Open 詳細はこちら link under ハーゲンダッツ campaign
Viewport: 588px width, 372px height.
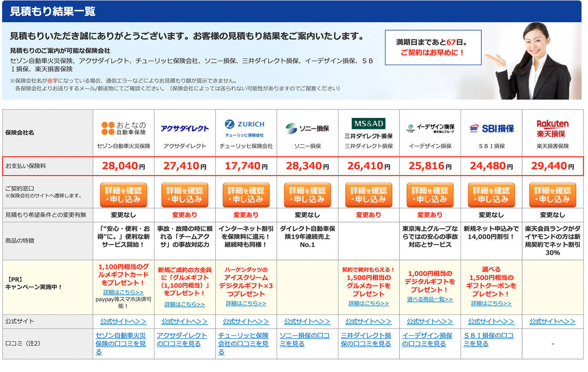click(246, 303)
